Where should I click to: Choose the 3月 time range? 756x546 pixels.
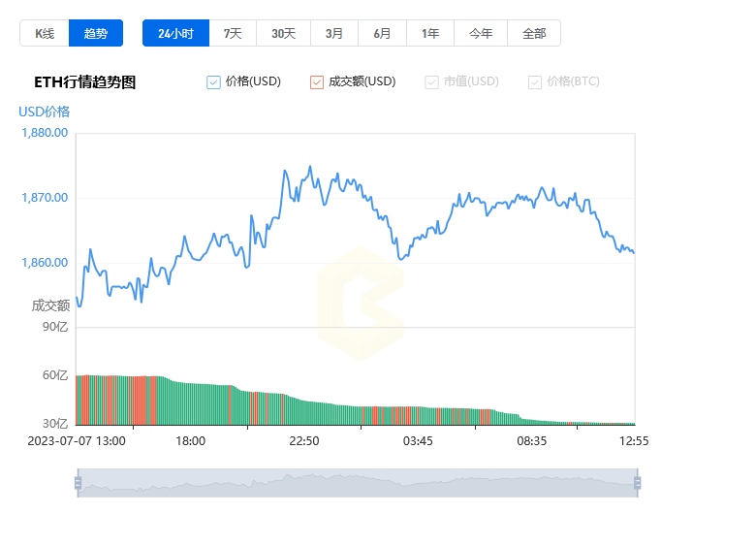[x=334, y=33]
